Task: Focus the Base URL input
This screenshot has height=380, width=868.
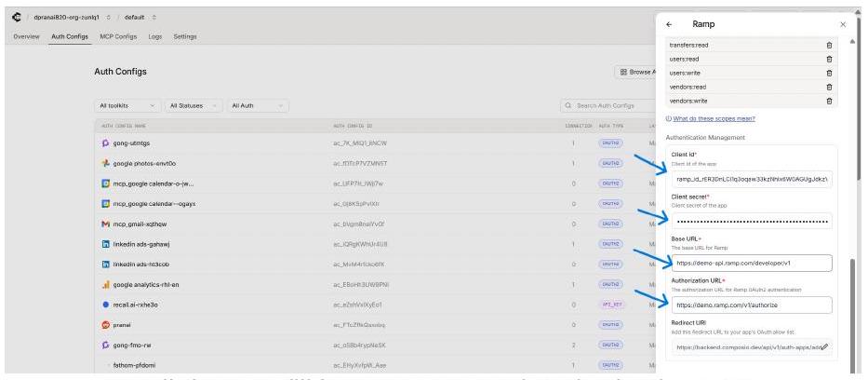Action: 752,264
